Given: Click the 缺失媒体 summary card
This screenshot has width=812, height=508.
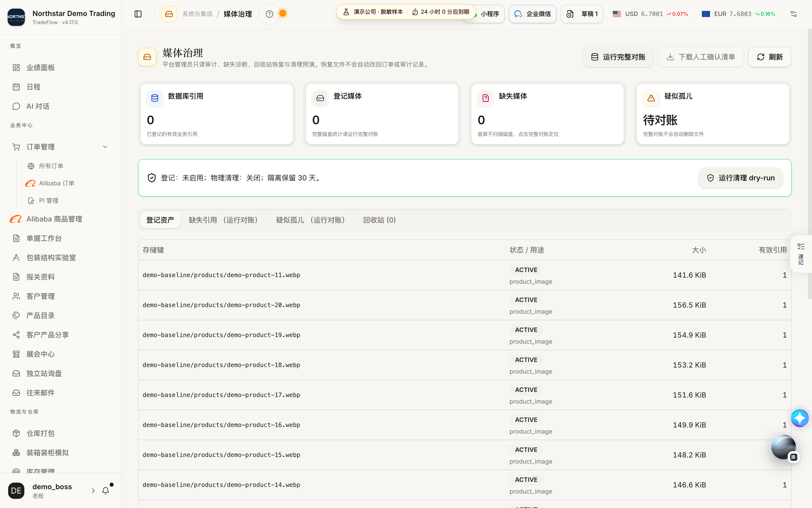Looking at the screenshot, I should point(547,114).
